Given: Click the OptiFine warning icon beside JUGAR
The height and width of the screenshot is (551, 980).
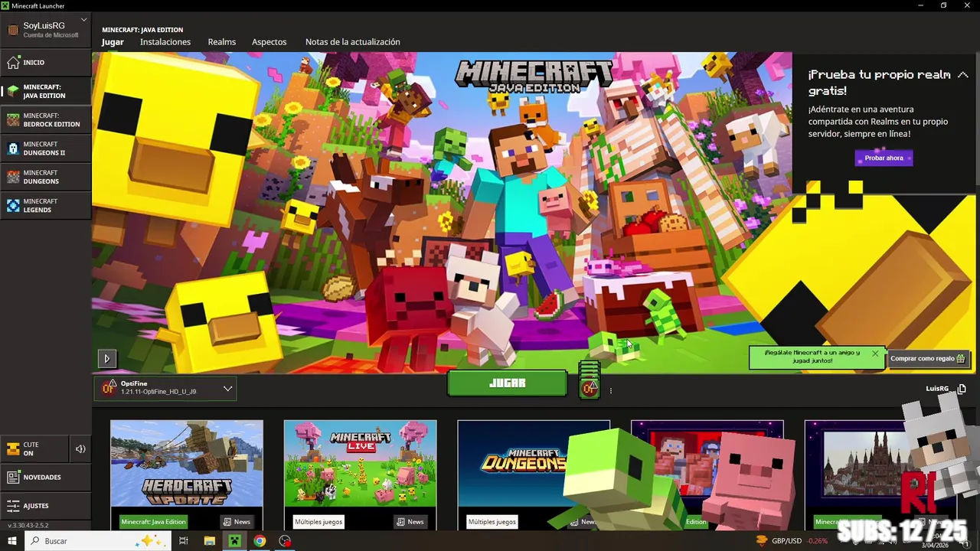Looking at the screenshot, I should 589,387.
